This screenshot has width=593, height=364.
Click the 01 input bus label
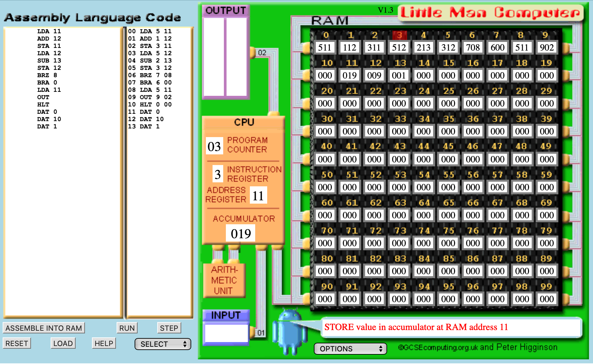(x=261, y=333)
